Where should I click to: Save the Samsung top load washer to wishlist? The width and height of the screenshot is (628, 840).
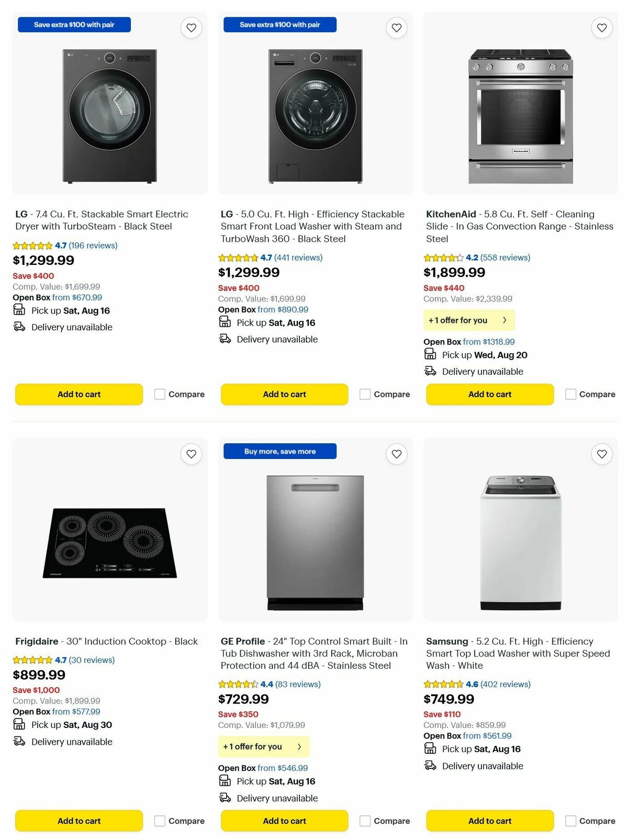click(x=601, y=454)
